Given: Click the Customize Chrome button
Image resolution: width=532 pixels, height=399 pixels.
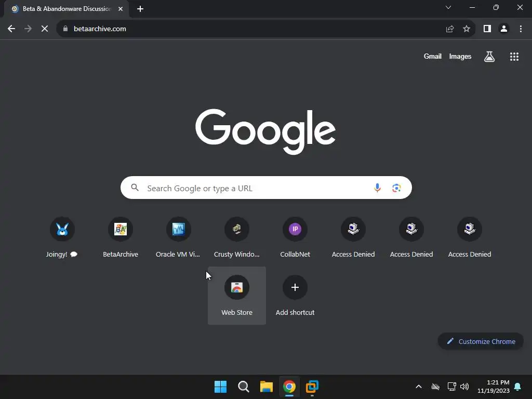Looking at the screenshot, I should pyautogui.click(x=481, y=341).
